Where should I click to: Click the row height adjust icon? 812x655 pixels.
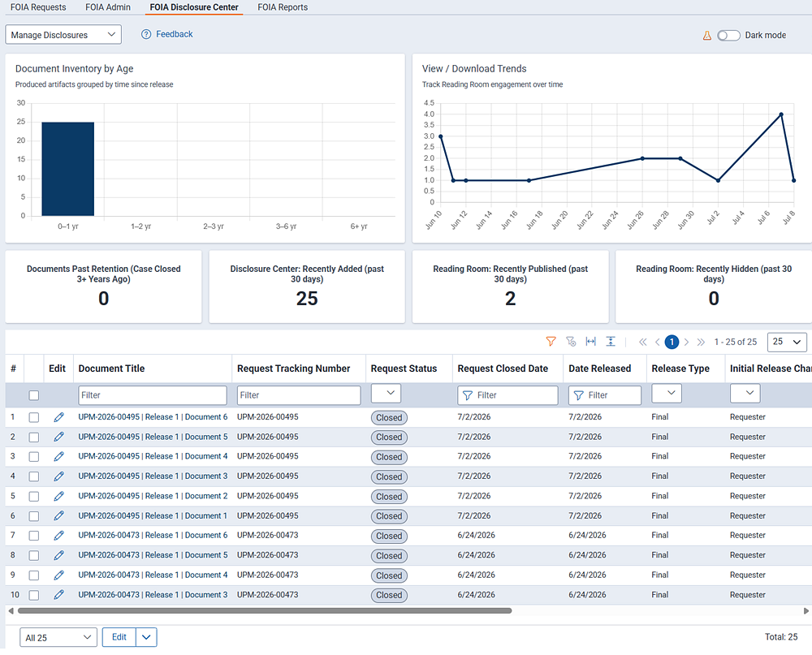(x=611, y=342)
